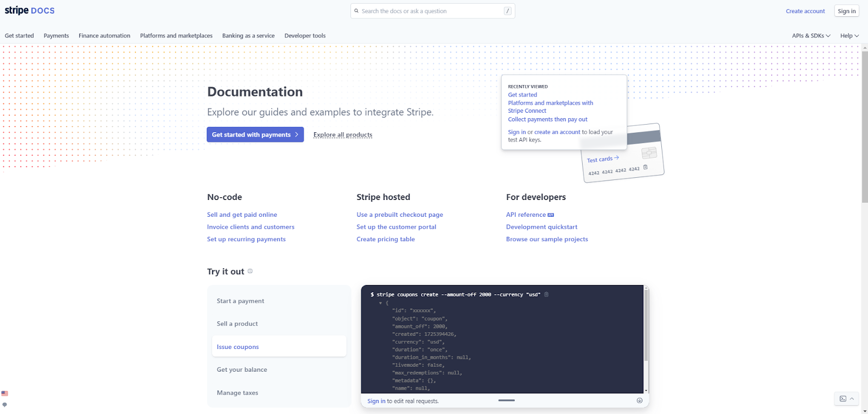868x414 pixels.
Task: Click Sign in link in API keys note
Action: click(517, 132)
